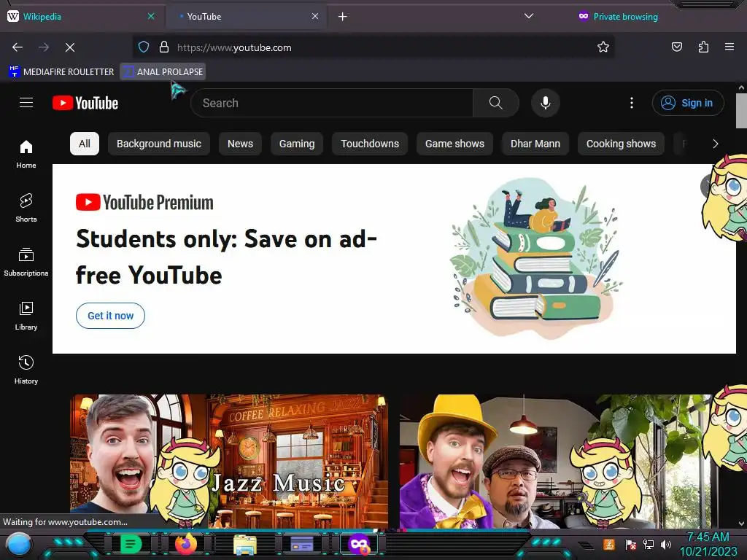Click the browser back arrow
This screenshot has width=747, height=560.
point(18,47)
